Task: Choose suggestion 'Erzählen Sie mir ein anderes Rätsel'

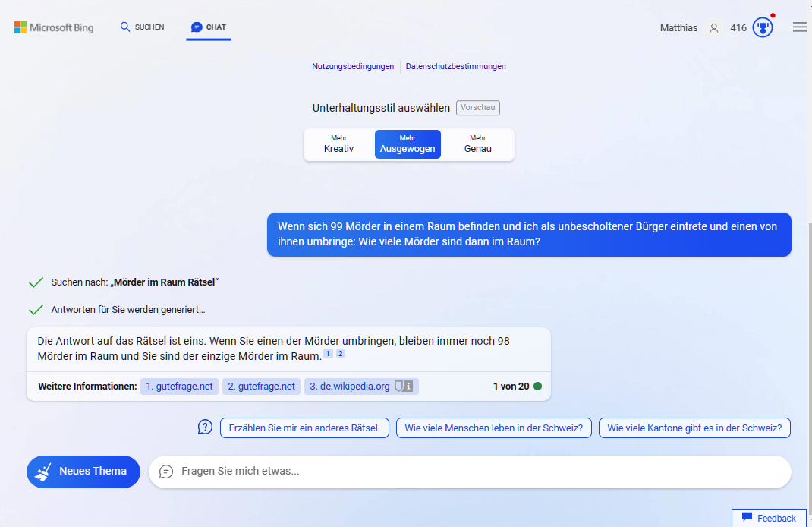Action: pyautogui.click(x=304, y=428)
